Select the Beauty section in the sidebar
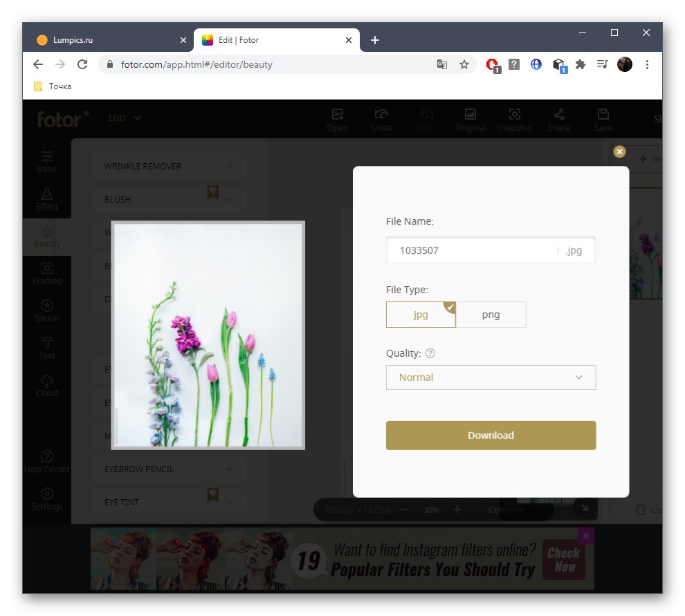Viewport: 685px width, 616px height. pyautogui.click(x=46, y=236)
